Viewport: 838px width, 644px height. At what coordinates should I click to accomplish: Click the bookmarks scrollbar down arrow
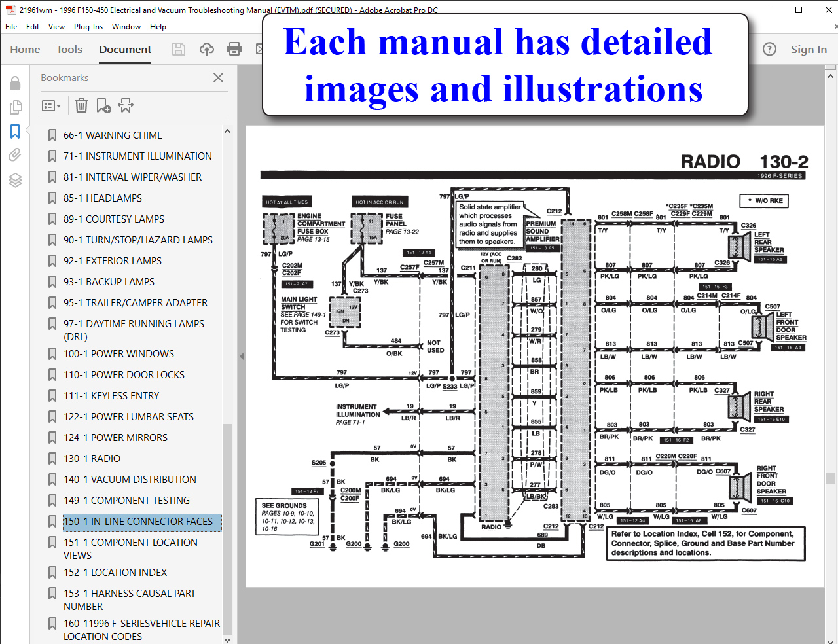(227, 639)
